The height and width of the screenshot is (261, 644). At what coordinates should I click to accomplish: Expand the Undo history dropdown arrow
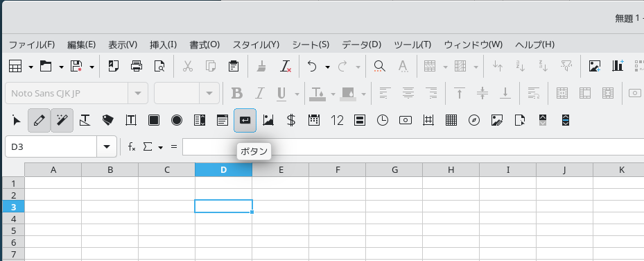(x=327, y=67)
